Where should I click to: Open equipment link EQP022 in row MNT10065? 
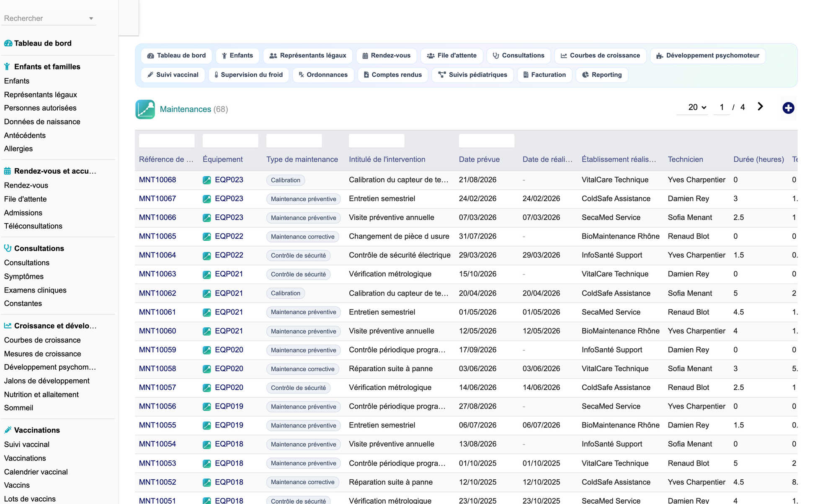click(229, 237)
